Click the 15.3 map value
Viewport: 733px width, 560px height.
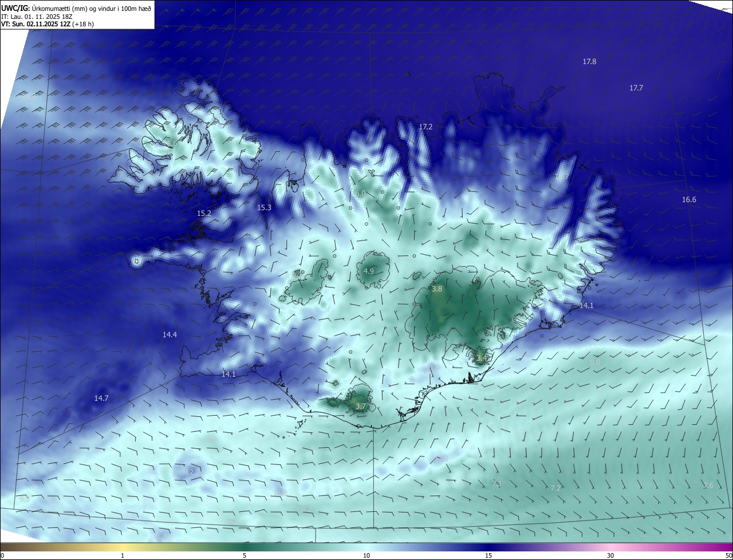pos(264,207)
